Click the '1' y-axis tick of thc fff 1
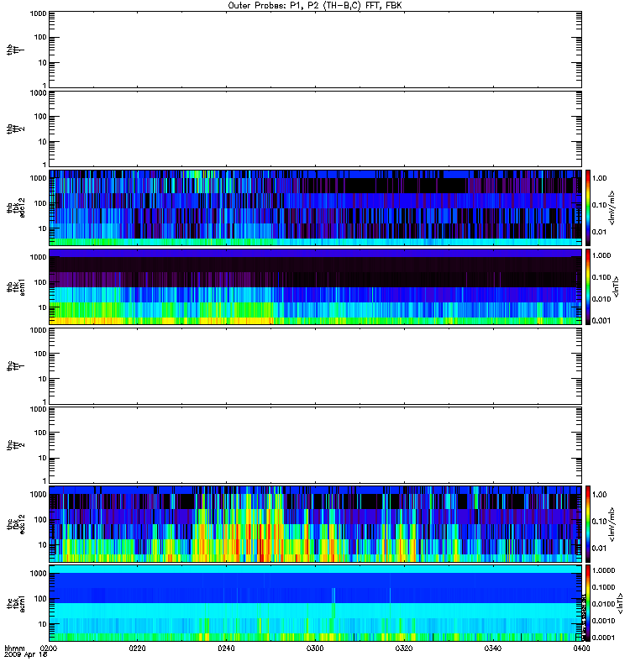 pyautogui.click(x=45, y=402)
